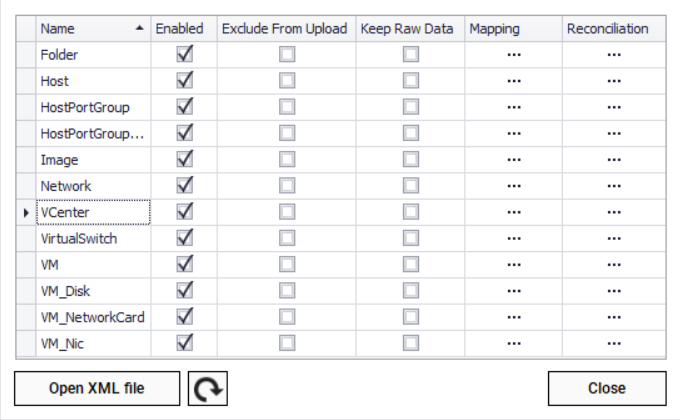Select the VCenter name cell
680x420 pixels.
pyautogui.click(x=92, y=212)
